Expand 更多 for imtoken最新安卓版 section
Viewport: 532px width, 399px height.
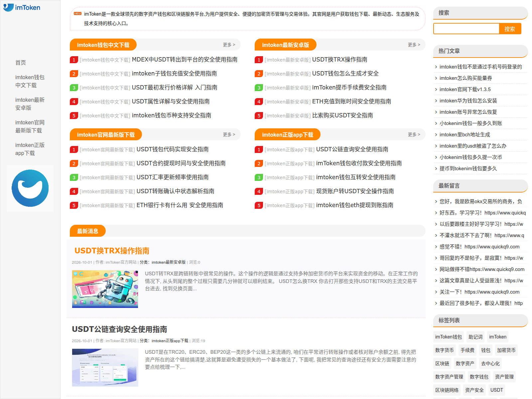414,45
